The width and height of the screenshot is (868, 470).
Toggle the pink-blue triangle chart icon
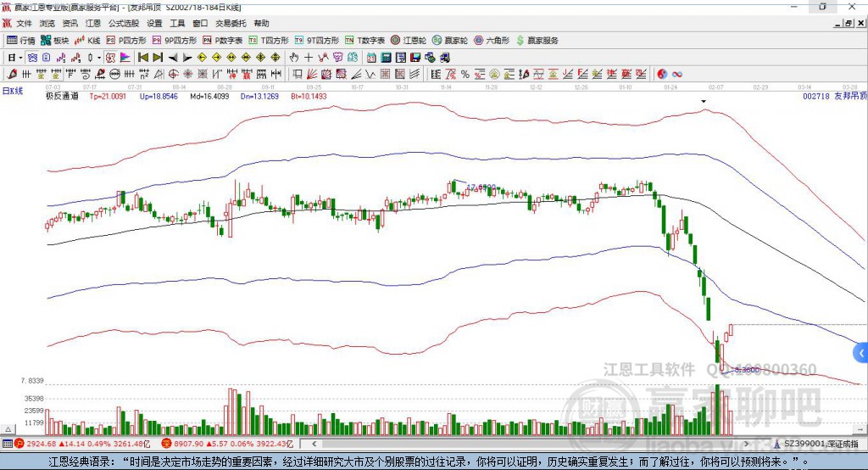pos(125,58)
